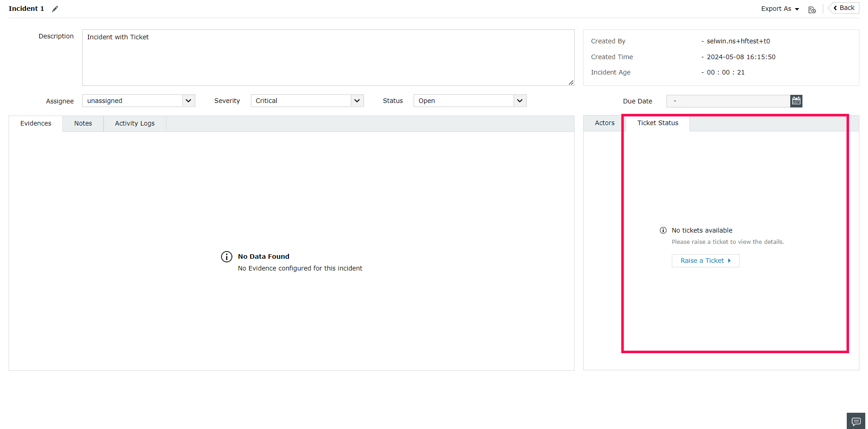Click the info icon beside No tickets available

[663, 230]
